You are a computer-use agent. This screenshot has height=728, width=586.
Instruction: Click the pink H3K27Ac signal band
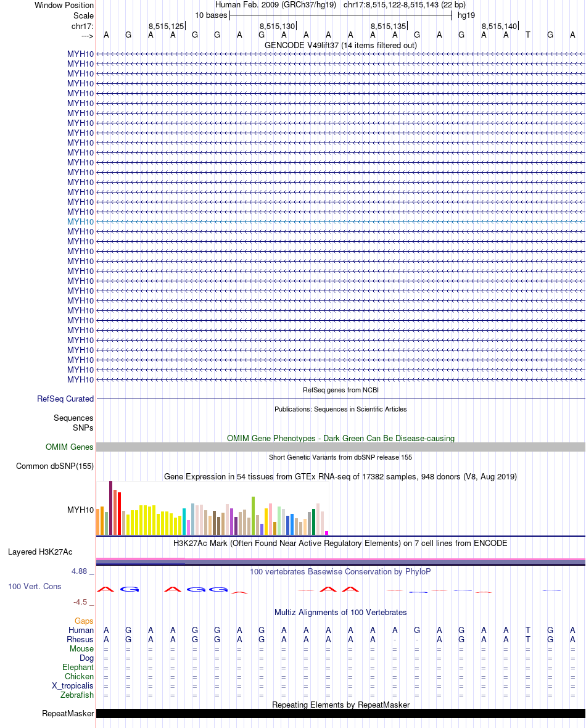pos(340,559)
